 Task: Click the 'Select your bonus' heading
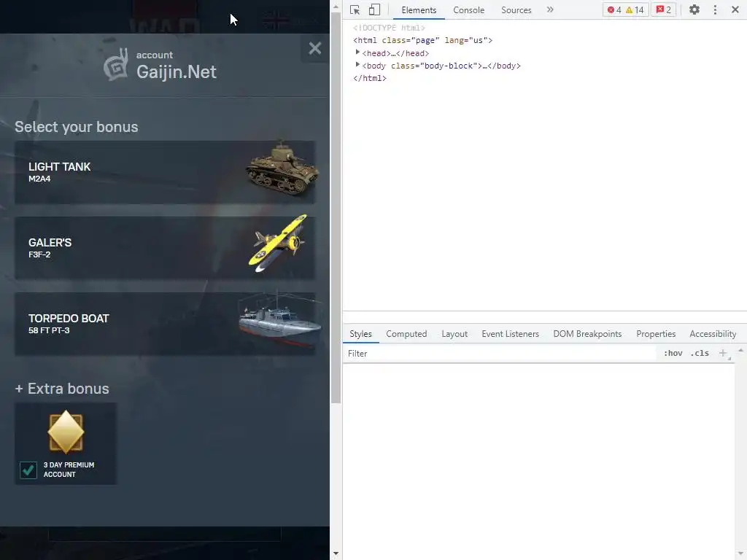(76, 127)
